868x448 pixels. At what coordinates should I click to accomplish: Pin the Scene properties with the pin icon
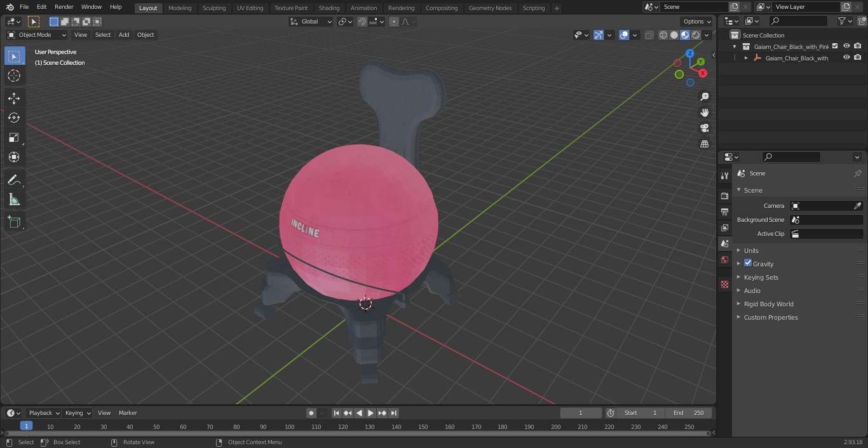click(857, 173)
